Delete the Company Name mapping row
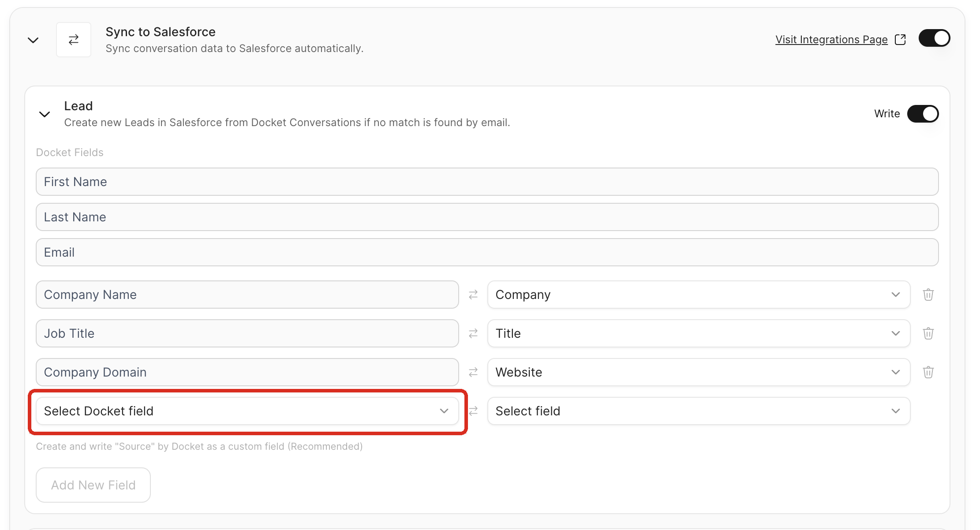The height and width of the screenshot is (530, 980). [928, 295]
